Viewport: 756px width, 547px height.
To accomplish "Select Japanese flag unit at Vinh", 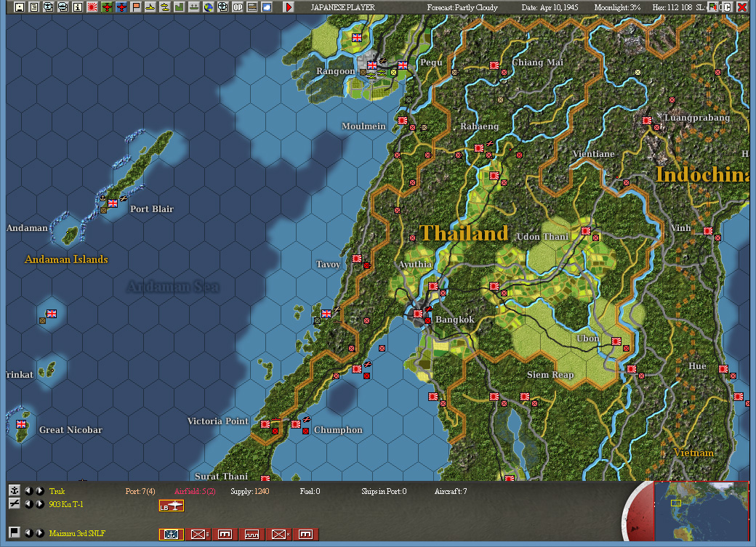I will [708, 231].
